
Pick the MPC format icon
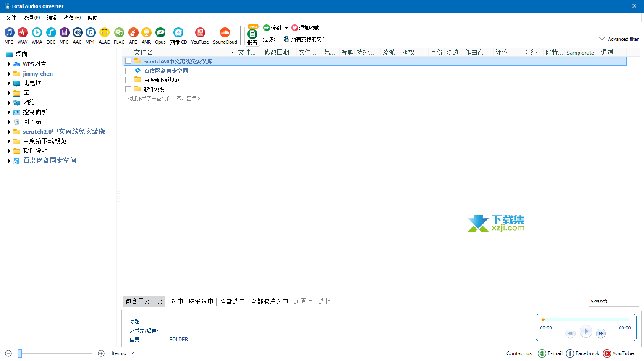pyautogui.click(x=64, y=33)
